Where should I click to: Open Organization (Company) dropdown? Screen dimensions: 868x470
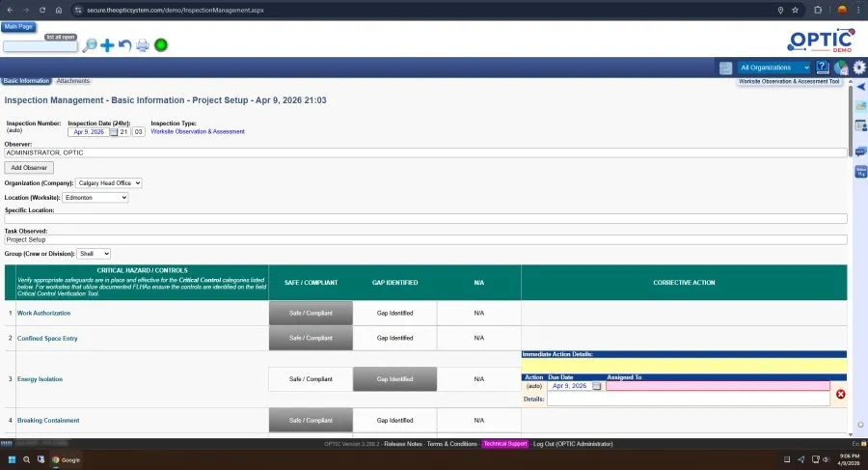108,183
